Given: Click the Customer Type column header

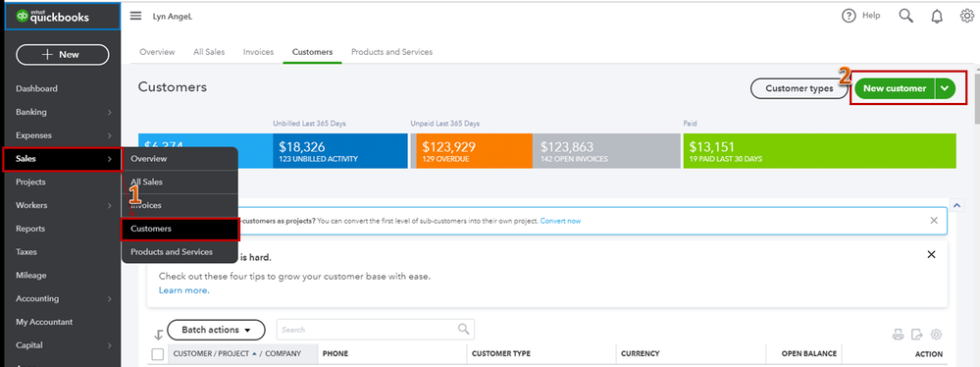Looking at the screenshot, I should point(501,354).
